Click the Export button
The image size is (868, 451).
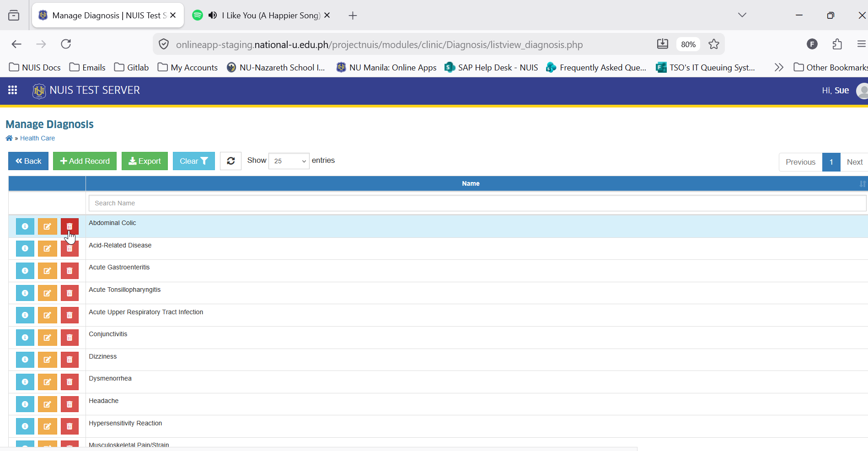(145, 161)
